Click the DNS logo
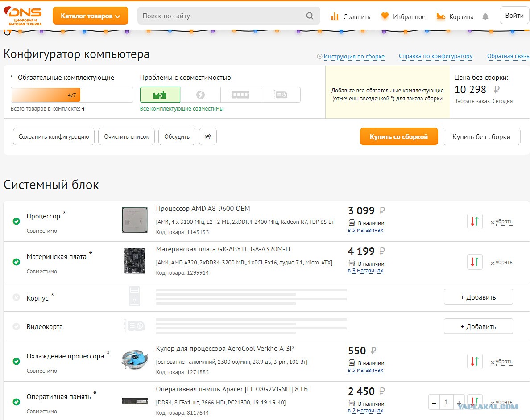 [x=23, y=16]
